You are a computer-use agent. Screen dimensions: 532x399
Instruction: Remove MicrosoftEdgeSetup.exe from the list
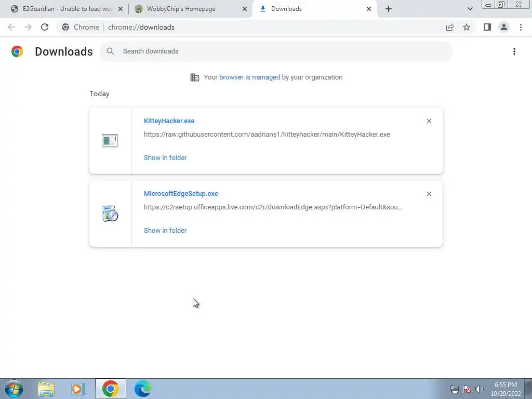click(x=429, y=194)
